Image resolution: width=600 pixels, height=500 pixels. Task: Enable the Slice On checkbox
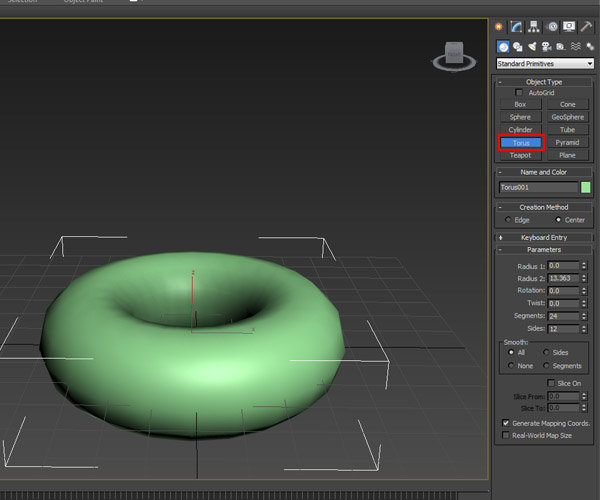(551, 383)
